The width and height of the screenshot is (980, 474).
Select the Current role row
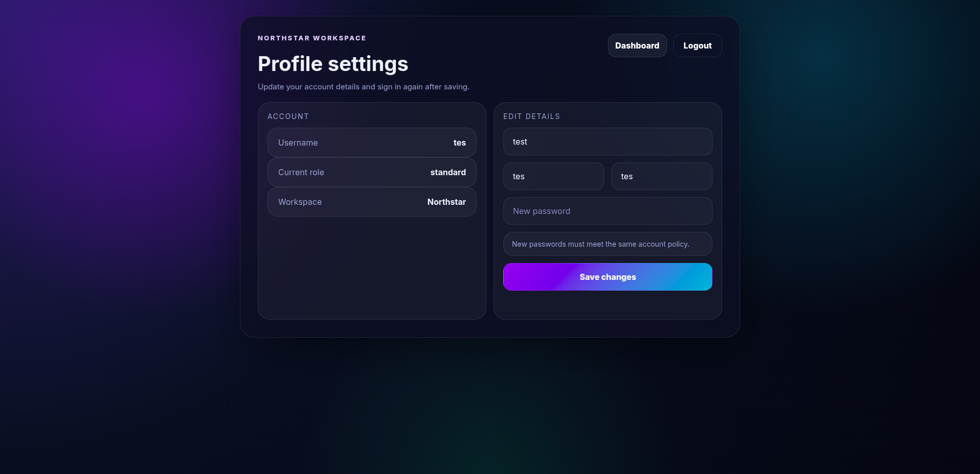coord(372,172)
